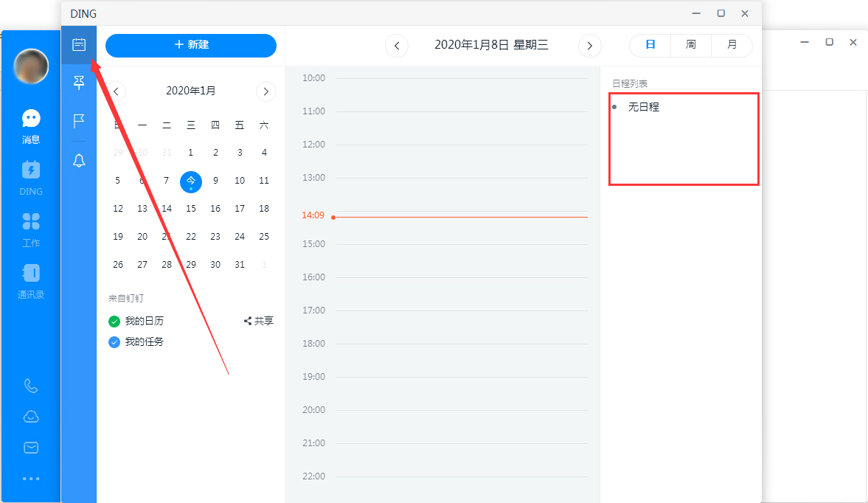Click the notification bell icon
This screenshot has width=868, height=503.
[78, 160]
